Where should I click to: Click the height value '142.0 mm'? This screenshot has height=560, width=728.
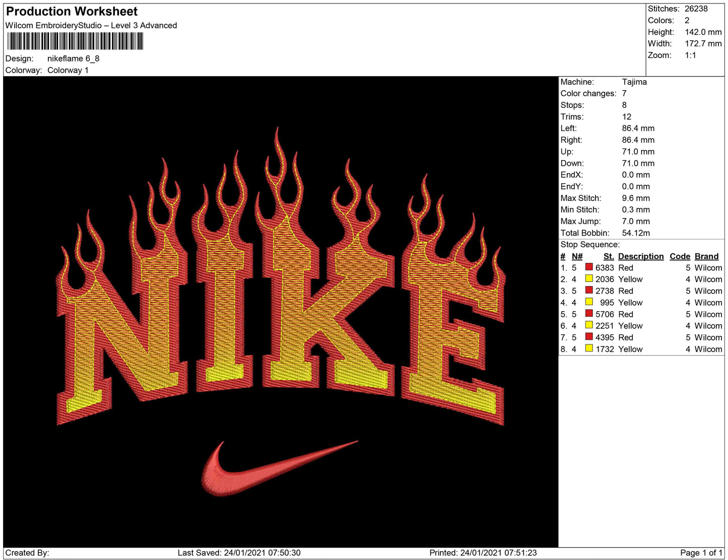pos(703,32)
